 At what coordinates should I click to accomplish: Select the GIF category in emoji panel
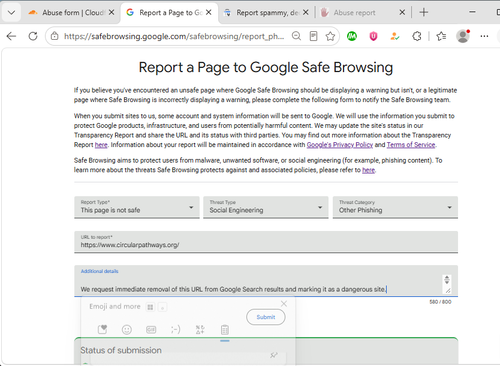151,330
